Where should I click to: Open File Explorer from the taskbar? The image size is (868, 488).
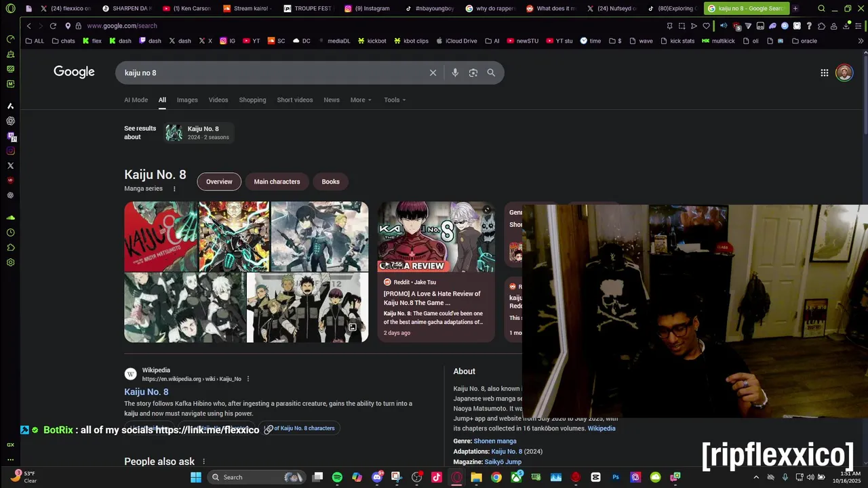pos(477,477)
